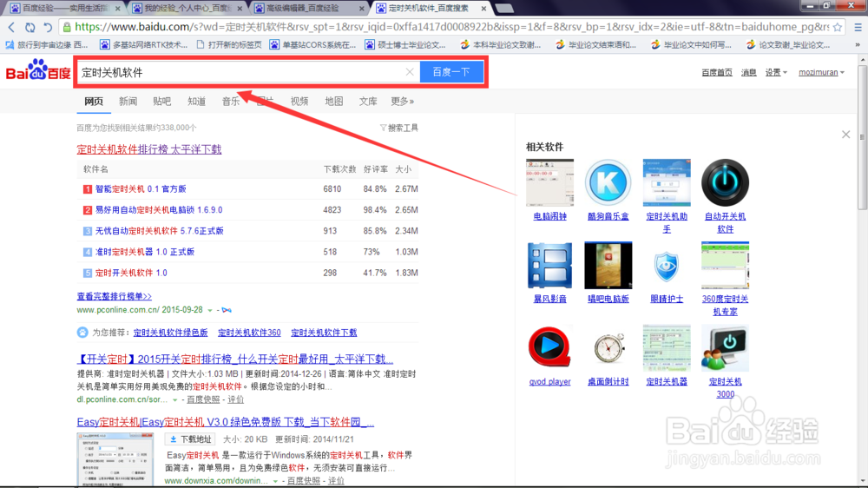The height and width of the screenshot is (488, 868).
Task: Open 消息 messages link
Action: 749,73
